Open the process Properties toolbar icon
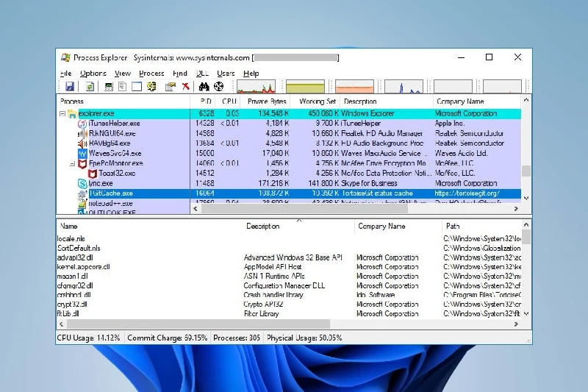Viewport: 588px width, 392px height. 171,87
